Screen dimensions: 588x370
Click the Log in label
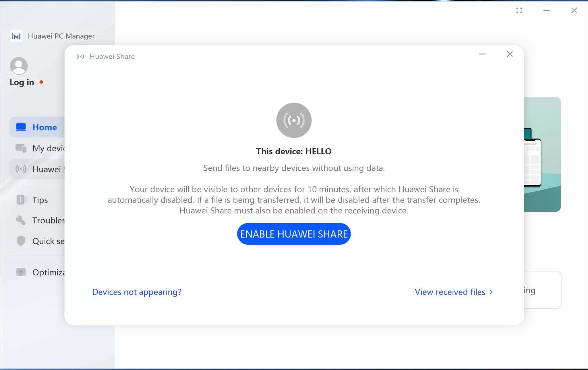[x=22, y=82]
